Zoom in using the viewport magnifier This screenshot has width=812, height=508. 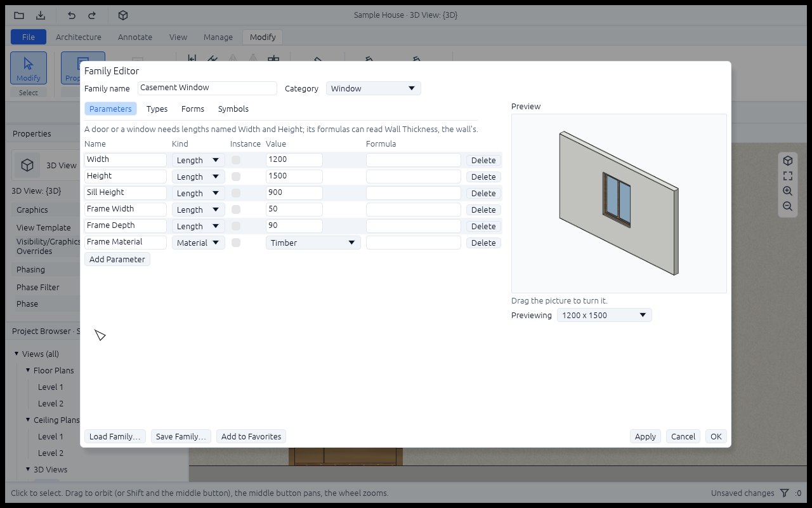click(787, 191)
